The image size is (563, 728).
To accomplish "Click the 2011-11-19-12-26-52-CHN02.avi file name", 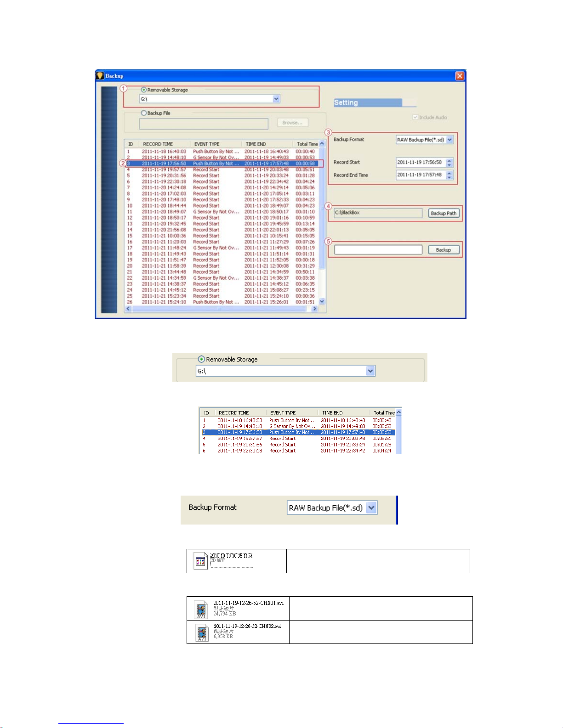I will 247,626.
